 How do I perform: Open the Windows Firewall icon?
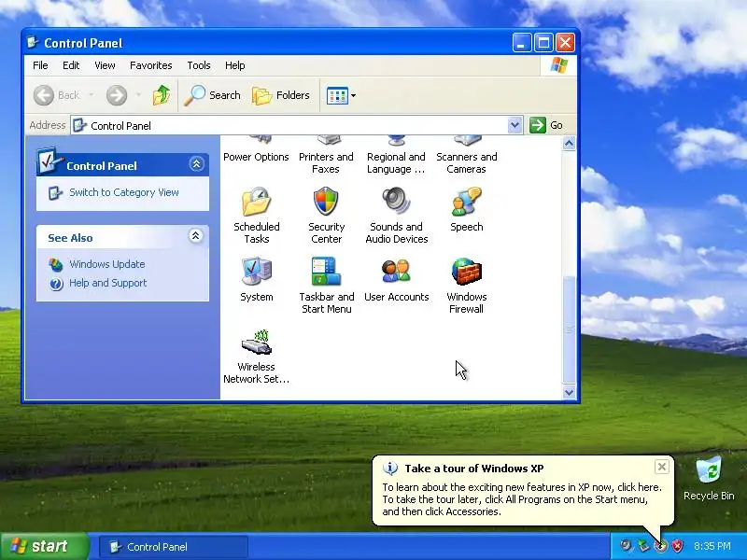point(466,272)
